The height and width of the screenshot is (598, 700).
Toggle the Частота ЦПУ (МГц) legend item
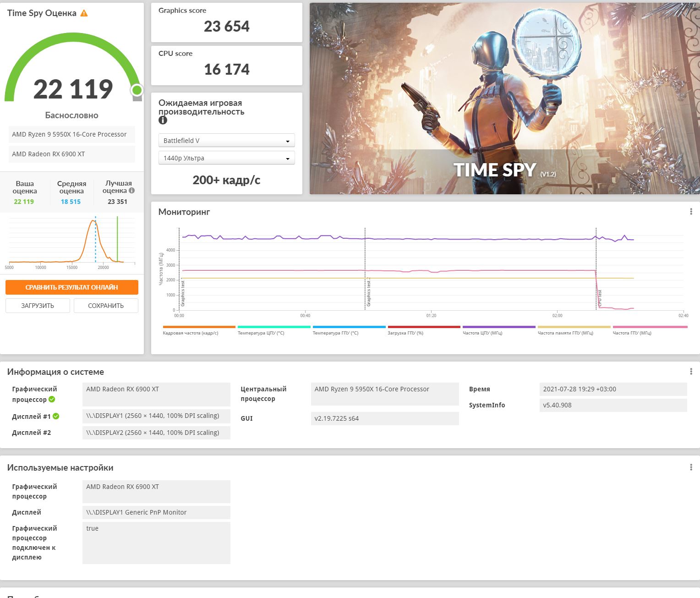click(499, 330)
